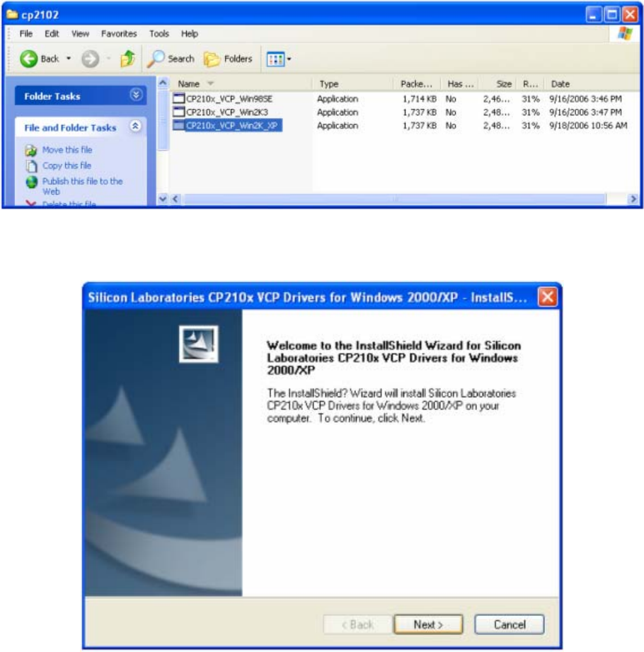Click the Publish to Web globe icon
The width and height of the screenshot is (644, 652).
(32, 182)
